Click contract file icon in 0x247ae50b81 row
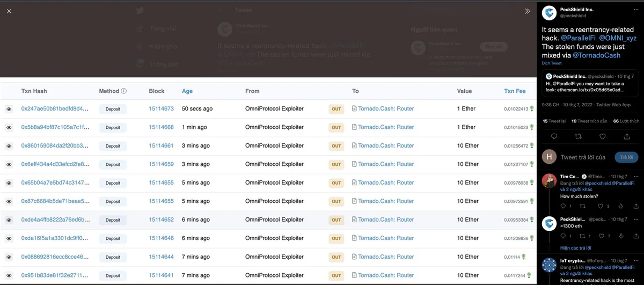The width and height of the screenshot is (644, 285). pyautogui.click(x=354, y=108)
